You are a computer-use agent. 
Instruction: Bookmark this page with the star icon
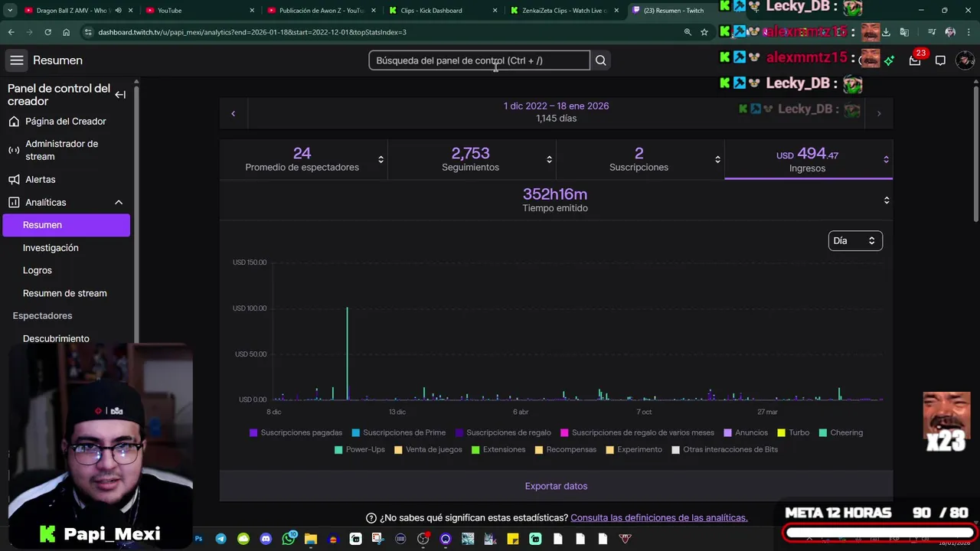(704, 32)
